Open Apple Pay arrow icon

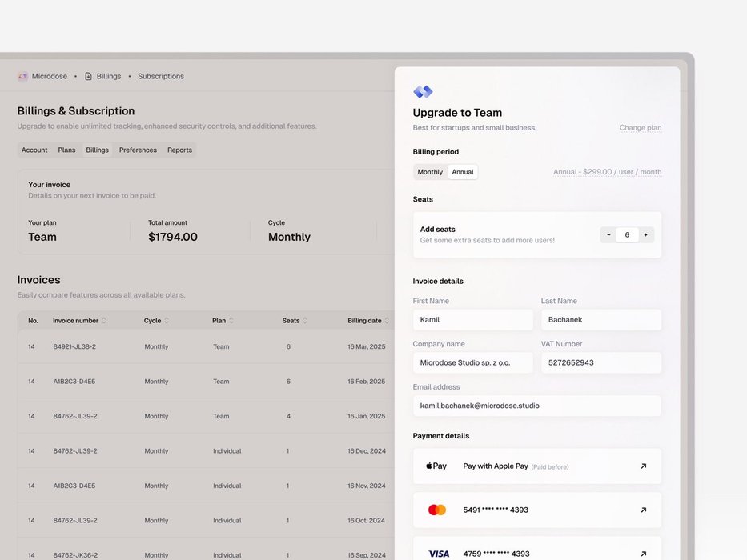643,466
